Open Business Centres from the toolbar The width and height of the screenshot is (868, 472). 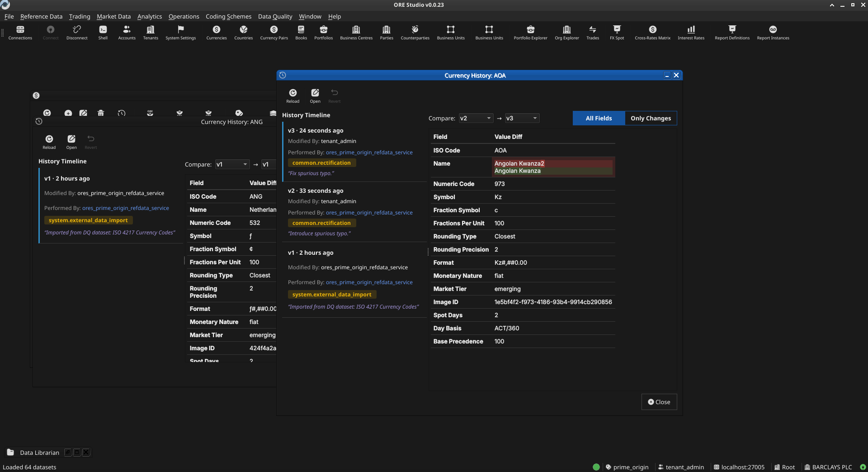click(356, 33)
